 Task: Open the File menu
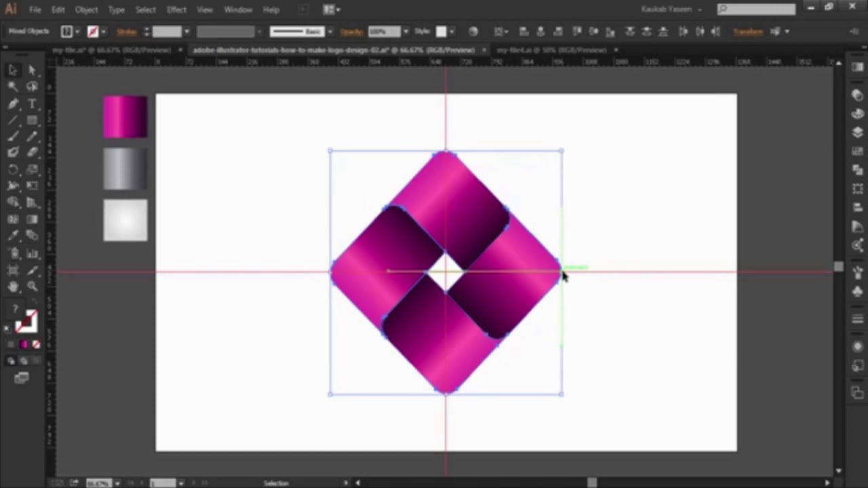point(35,10)
